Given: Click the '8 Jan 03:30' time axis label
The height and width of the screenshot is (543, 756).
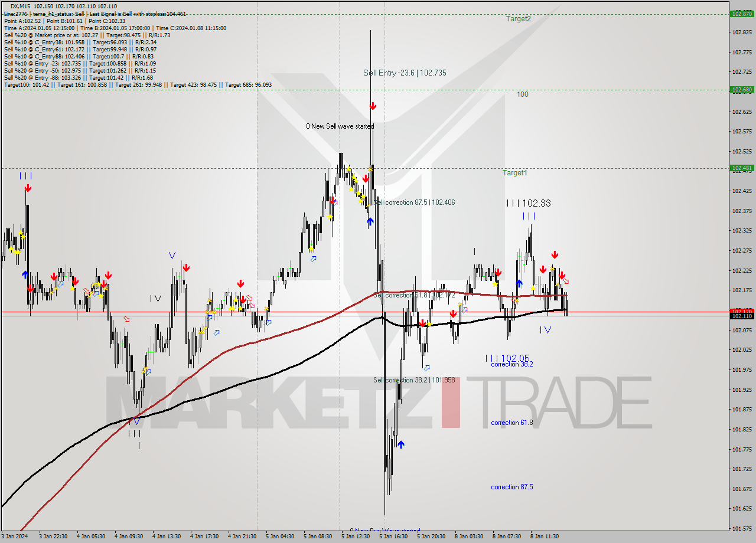Looking at the screenshot, I should click(469, 537).
